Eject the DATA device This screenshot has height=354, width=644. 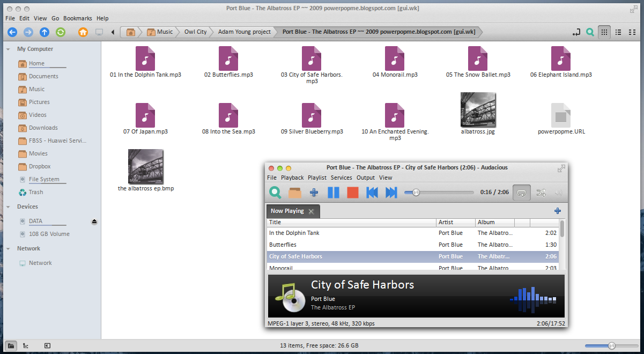click(94, 222)
